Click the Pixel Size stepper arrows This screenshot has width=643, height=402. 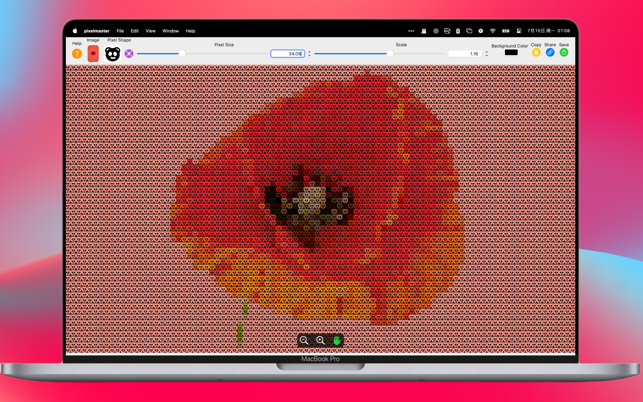click(309, 54)
